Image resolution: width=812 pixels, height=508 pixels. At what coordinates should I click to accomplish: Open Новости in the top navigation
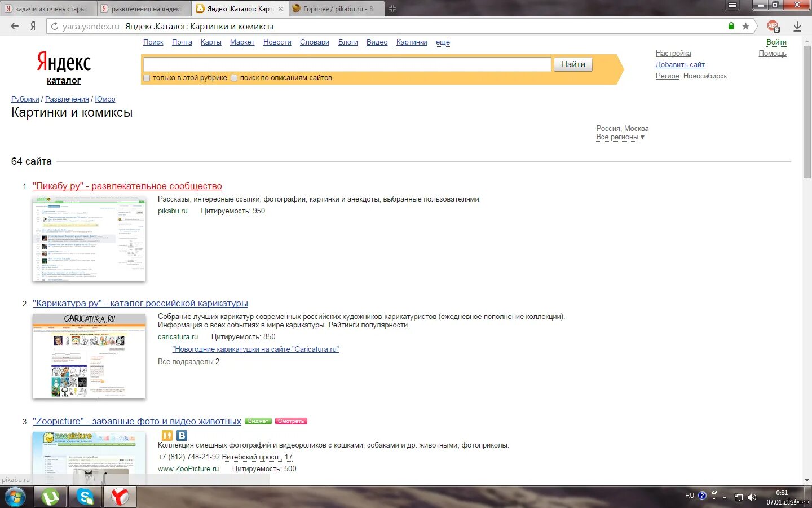tap(277, 42)
